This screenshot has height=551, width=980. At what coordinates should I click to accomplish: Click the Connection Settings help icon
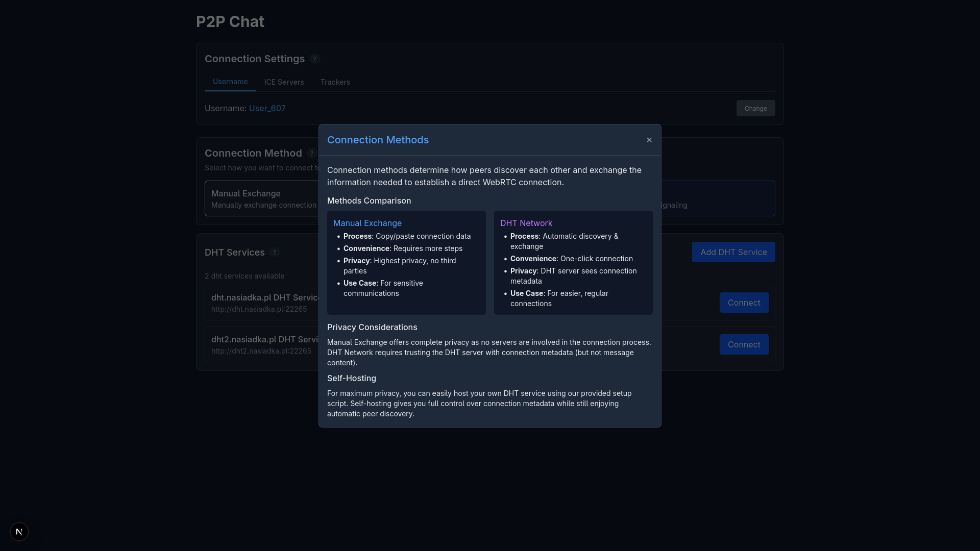pos(315,59)
